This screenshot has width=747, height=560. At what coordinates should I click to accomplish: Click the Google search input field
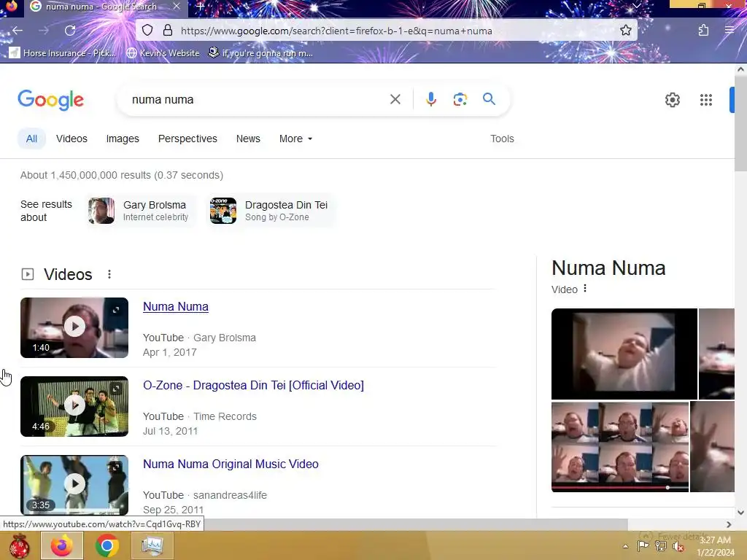[x=258, y=99]
